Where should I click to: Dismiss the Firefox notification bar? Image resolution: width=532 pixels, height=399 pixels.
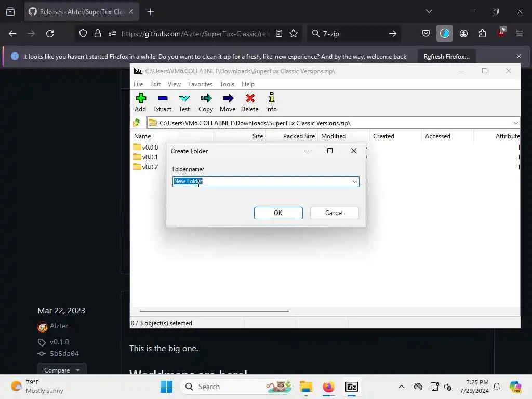click(x=518, y=56)
